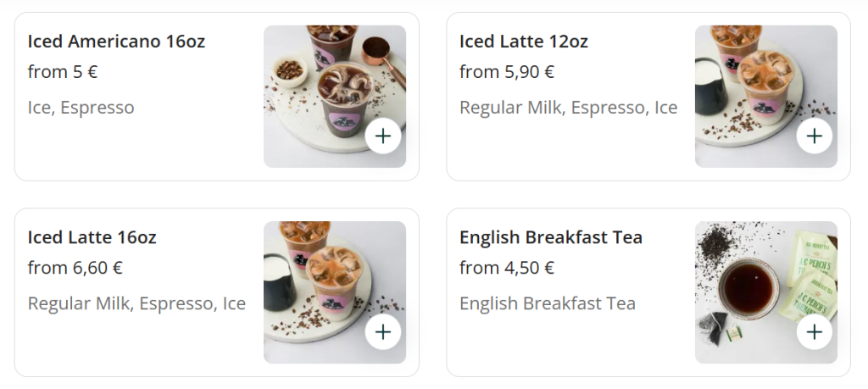The width and height of the screenshot is (868, 389).
Task: Click the Iced Latte 16oz heading
Action: [x=92, y=237]
